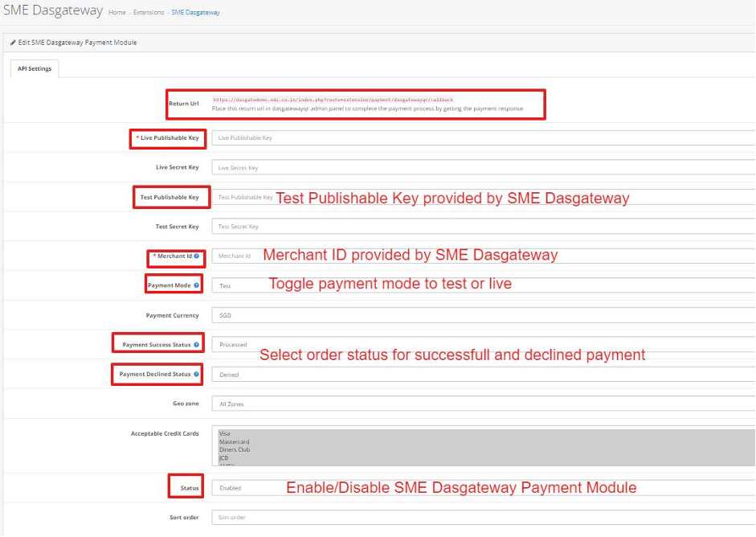Switch to the API Settings tab
Image resolution: width=756 pixels, height=537 pixels.
35,68
